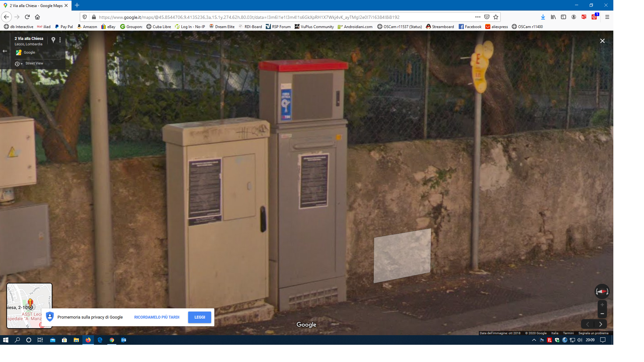This screenshot has width=644, height=362.
Task: Close Street View with the X
Action: click(x=602, y=41)
